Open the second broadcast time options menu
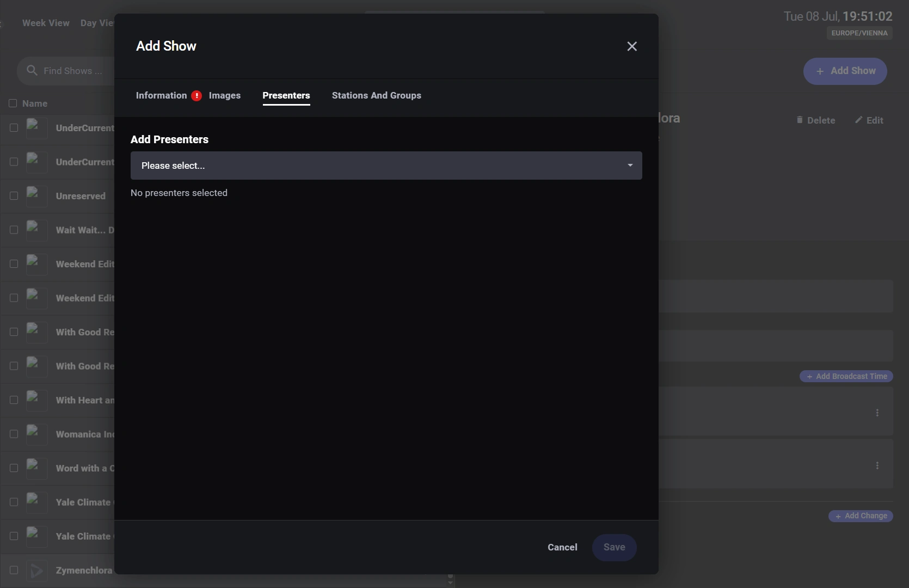This screenshot has height=588, width=909. (877, 465)
